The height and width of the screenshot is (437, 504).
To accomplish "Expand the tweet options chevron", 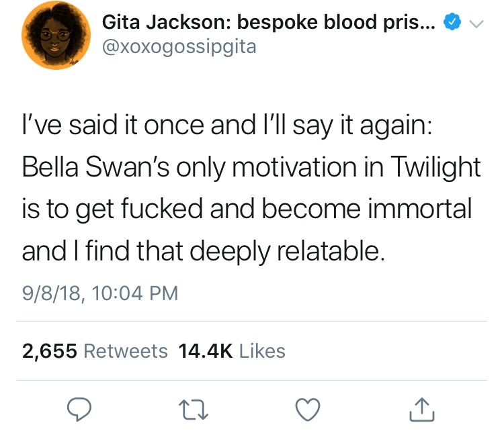I will pyautogui.click(x=476, y=24).
